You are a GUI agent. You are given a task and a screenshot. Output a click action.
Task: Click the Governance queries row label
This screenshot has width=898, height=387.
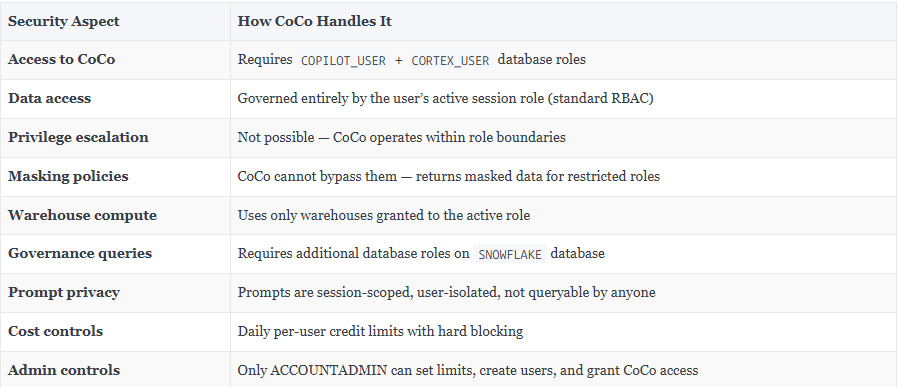[80, 254]
